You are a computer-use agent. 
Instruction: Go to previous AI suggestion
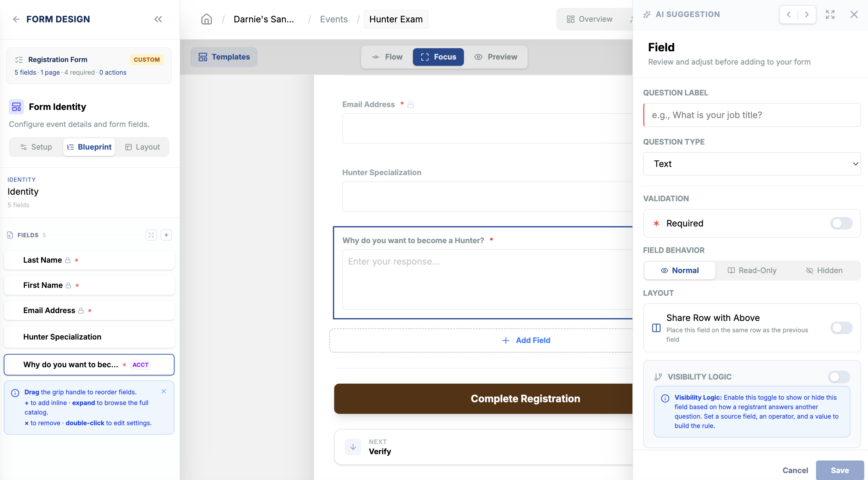789,14
